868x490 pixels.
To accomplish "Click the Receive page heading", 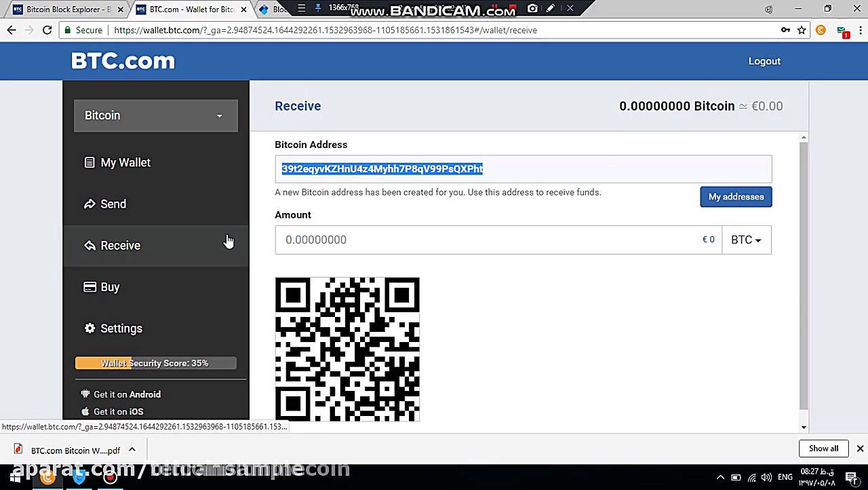I will 298,106.
